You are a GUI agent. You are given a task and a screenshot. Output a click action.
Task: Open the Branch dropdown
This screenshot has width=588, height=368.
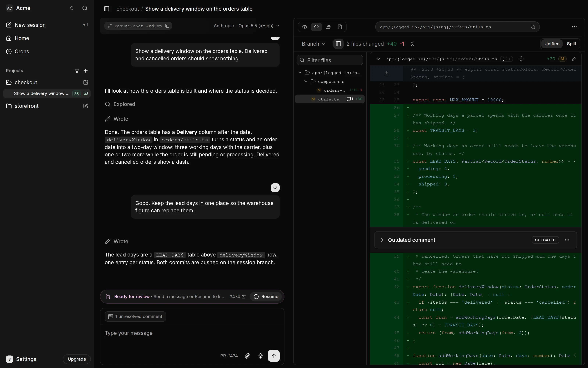click(313, 44)
